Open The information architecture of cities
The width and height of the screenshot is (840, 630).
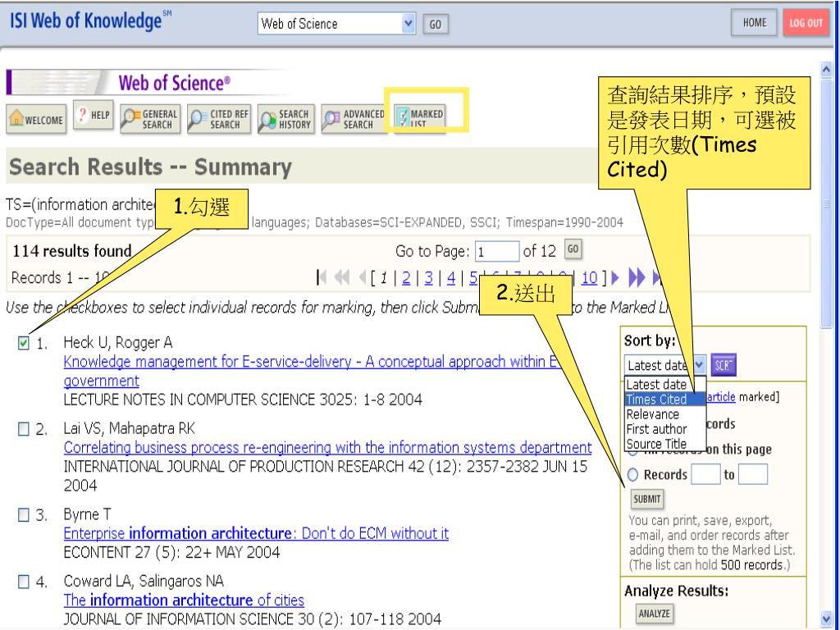[184, 600]
